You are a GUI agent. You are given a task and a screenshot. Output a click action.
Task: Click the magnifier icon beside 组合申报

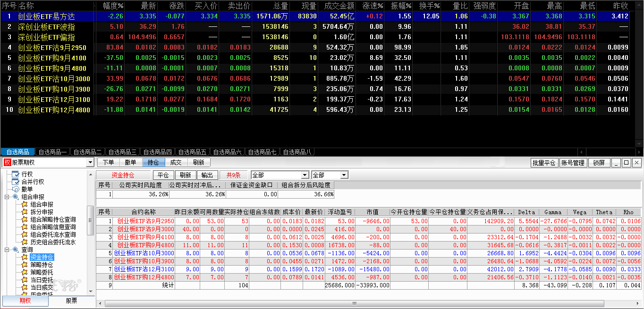(16, 197)
